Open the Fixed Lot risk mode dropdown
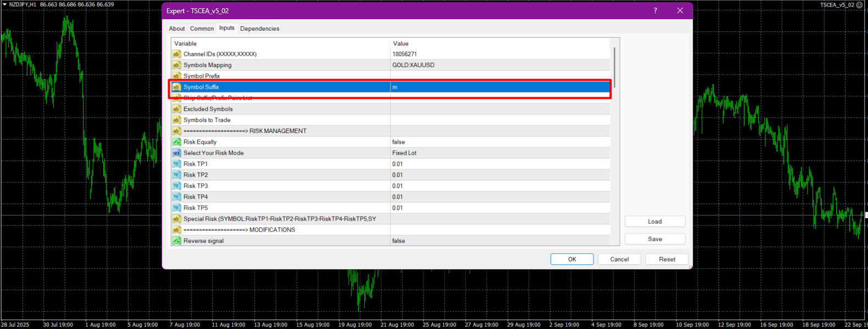The width and height of the screenshot is (868, 329). 500,153
